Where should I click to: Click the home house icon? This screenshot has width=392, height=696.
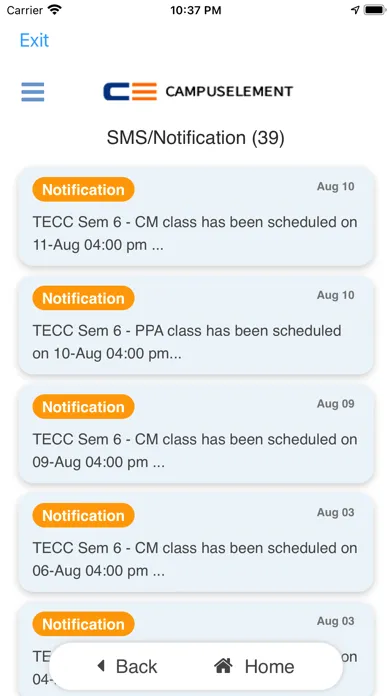click(x=223, y=665)
